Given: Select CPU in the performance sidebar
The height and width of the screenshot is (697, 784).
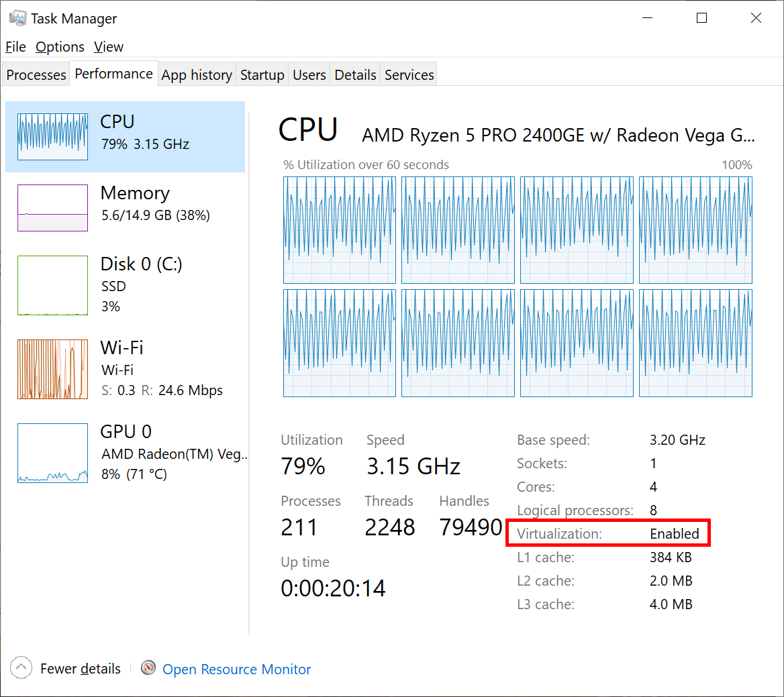Looking at the screenshot, I should (125, 136).
